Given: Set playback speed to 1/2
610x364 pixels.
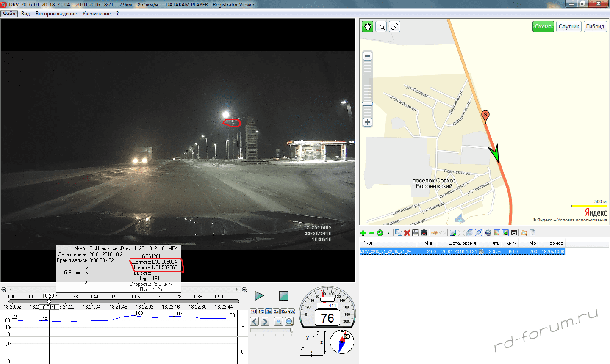Looking at the screenshot, I should (261, 312).
